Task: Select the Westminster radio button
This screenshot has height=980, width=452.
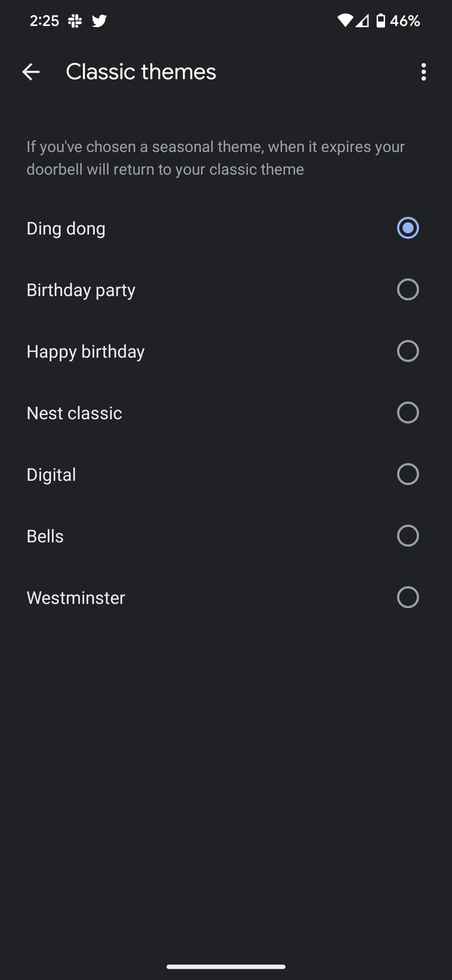Action: click(408, 597)
